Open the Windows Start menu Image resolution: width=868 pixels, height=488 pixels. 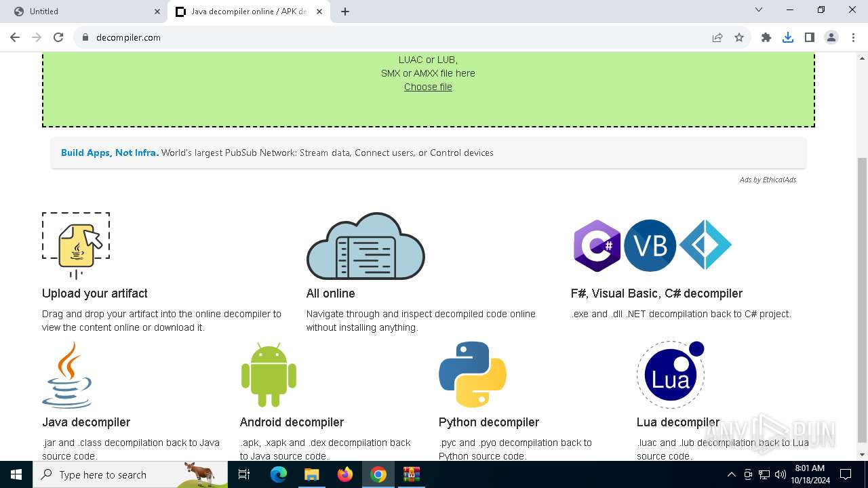pyautogui.click(x=16, y=474)
